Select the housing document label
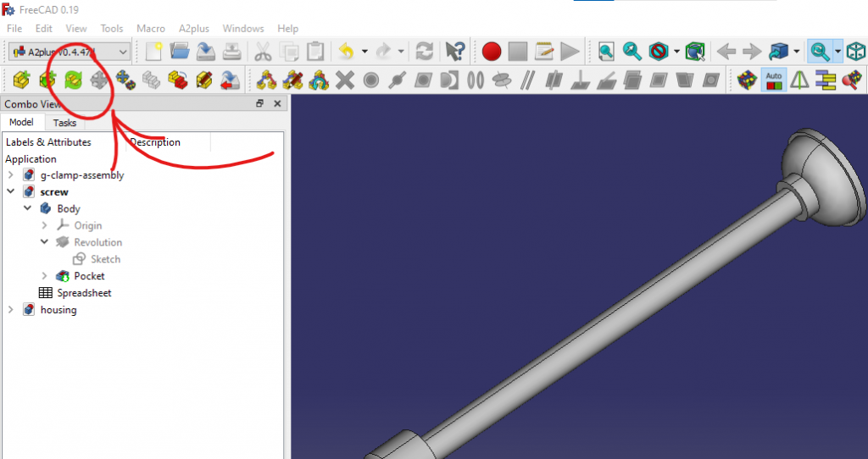The height and width of the screenshot is (459, 868). 58,310
